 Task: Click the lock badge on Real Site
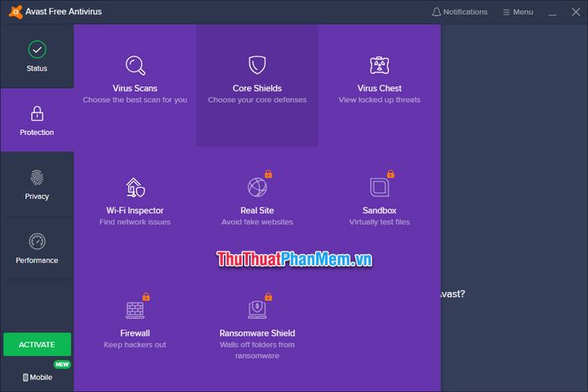[269, 174]
